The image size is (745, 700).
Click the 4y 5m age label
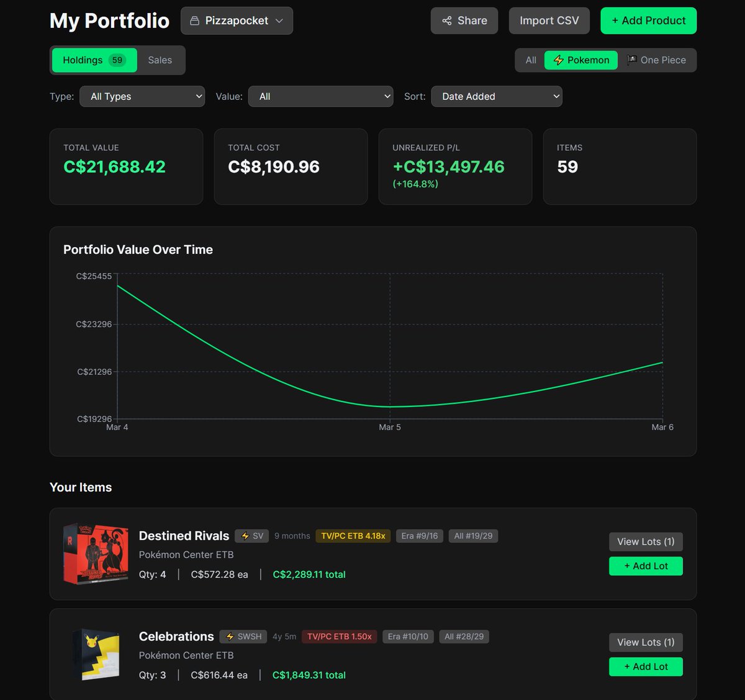tap(284, 637)
